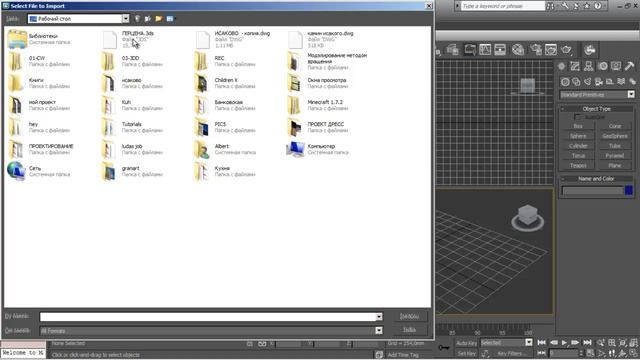Click the Next Frame playback button
The image size is (640, 360).
coord(575,343)
